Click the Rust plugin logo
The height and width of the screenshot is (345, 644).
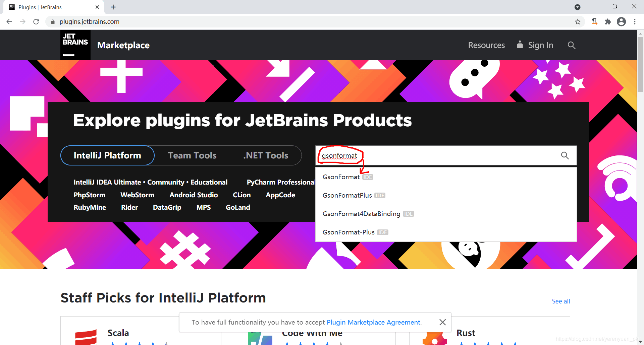(434, 338)
